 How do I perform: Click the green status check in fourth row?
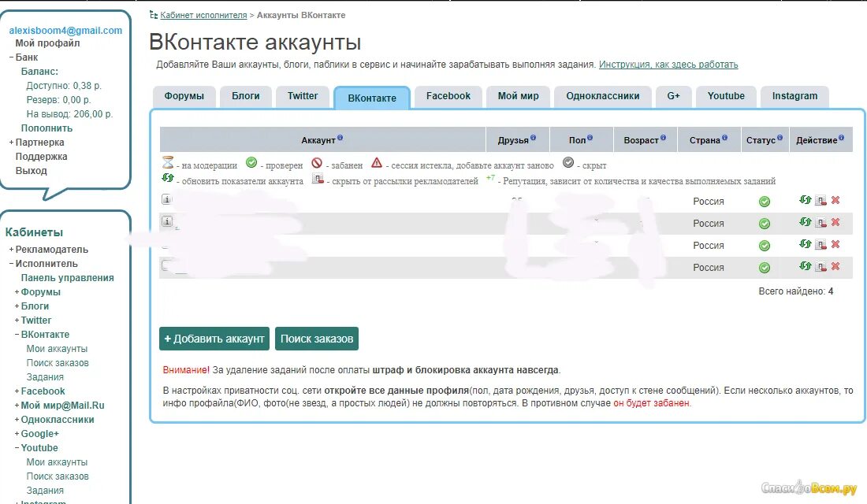click(765, 268)
